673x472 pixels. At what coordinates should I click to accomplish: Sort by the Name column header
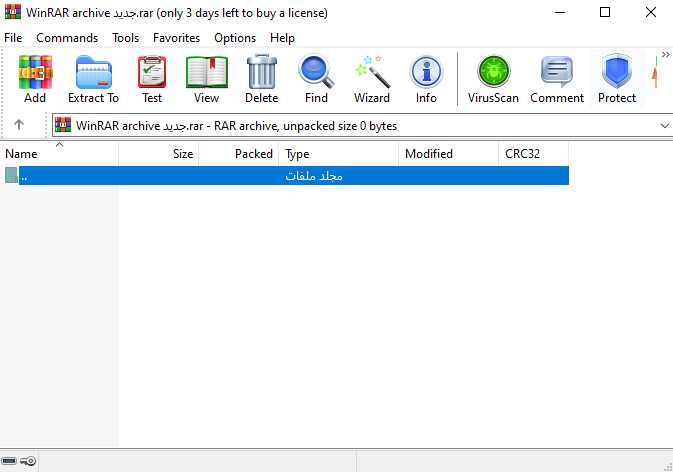point(59,154)
